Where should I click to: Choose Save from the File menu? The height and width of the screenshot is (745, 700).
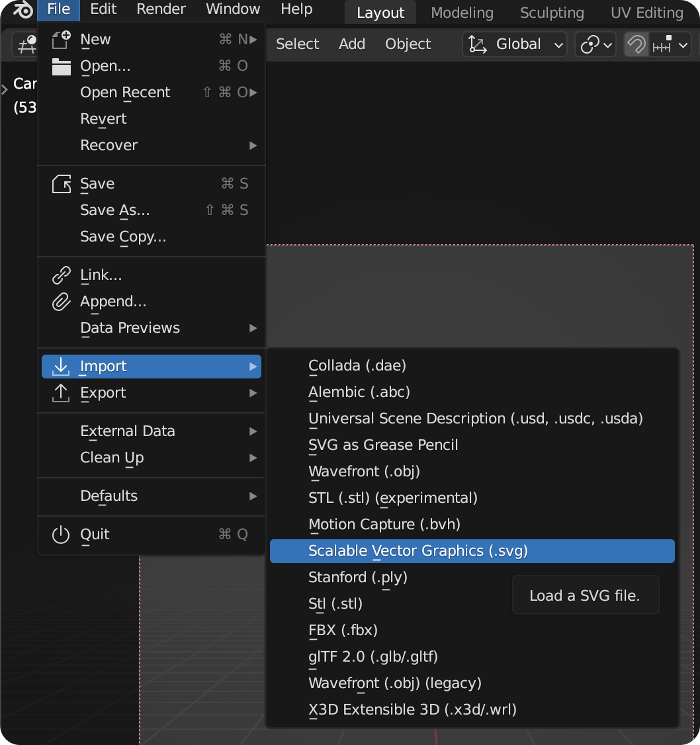click(152, 184)
